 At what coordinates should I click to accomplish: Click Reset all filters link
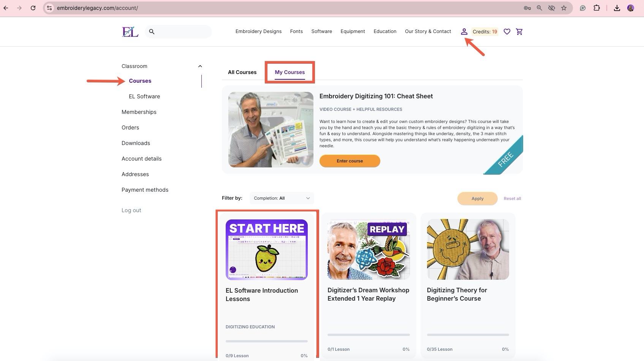(x=512, y=199)
